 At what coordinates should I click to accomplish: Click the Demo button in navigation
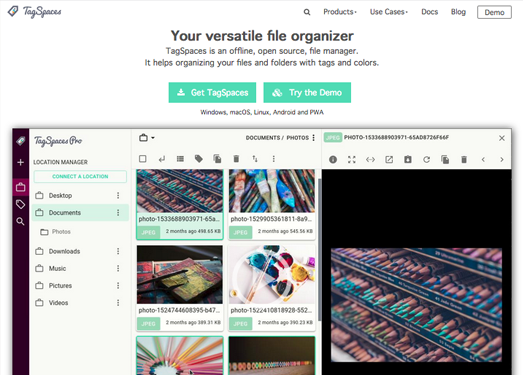click(x=494, y=12)
